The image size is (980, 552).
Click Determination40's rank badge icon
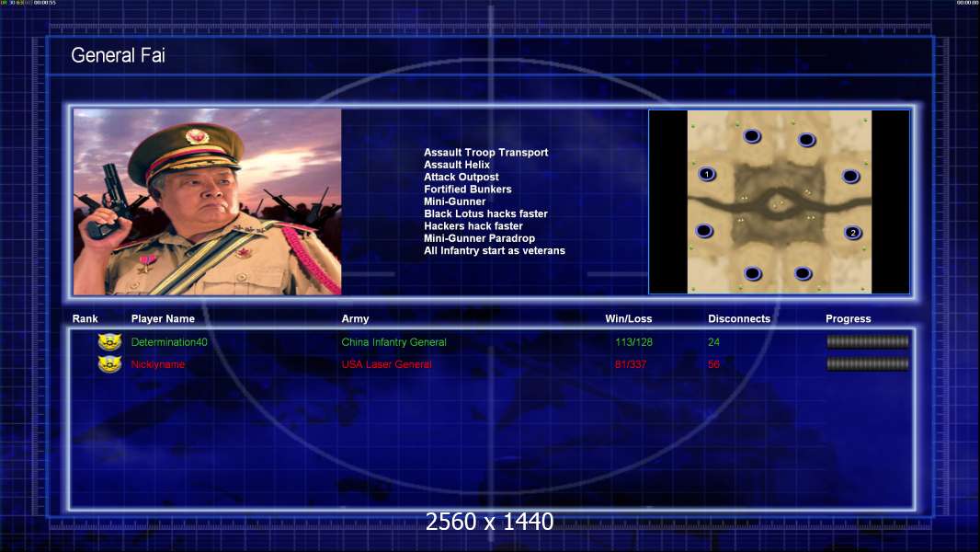pos(109,342)
